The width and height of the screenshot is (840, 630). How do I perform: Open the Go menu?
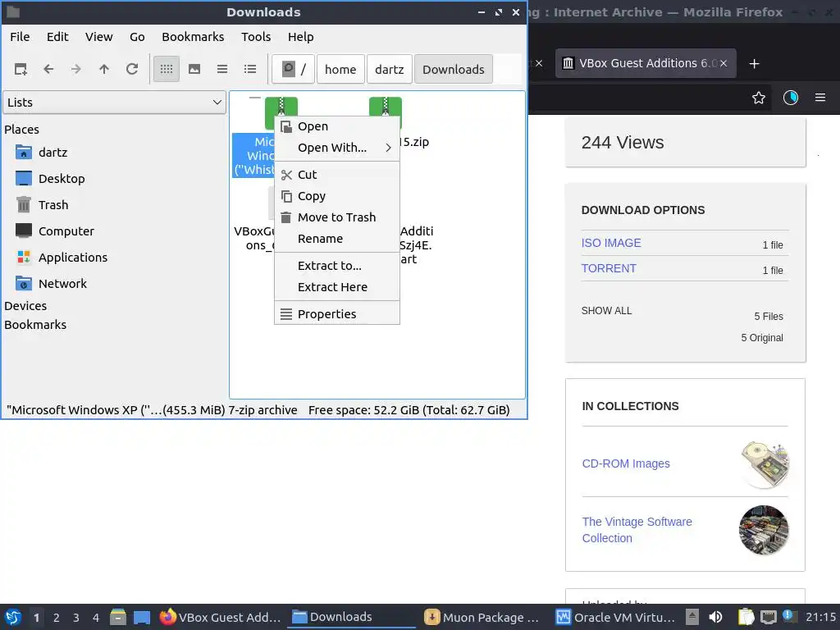[x=137, y=36]
